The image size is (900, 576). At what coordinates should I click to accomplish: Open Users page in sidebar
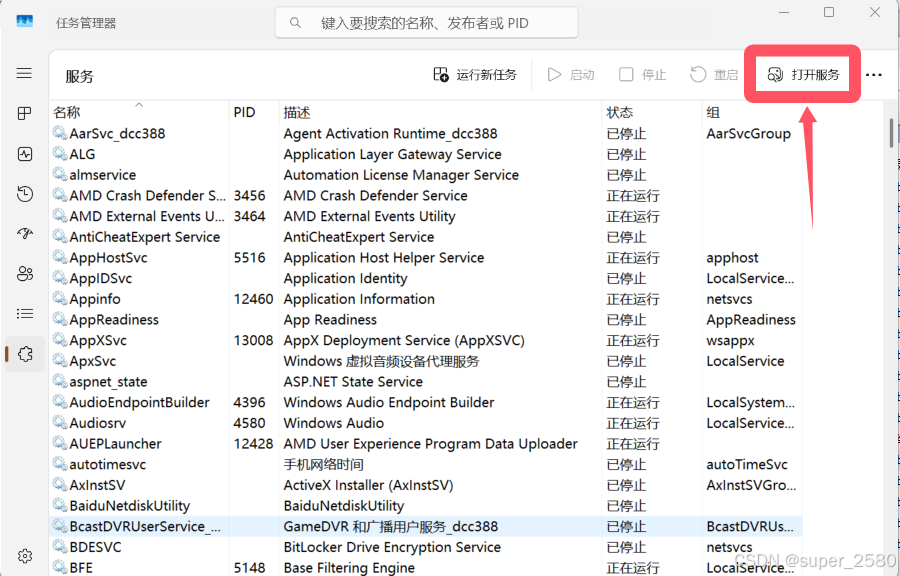coord(25,274)
